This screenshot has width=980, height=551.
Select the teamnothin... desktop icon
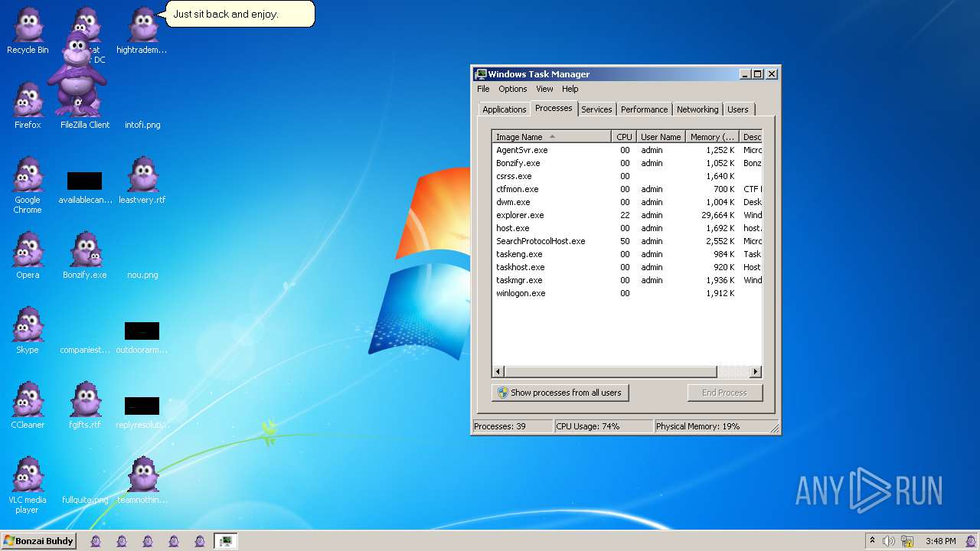click(142, 481)
